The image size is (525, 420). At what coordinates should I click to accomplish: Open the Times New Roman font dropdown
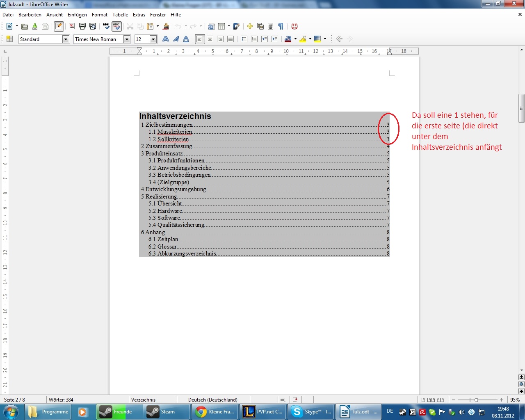pyautogui.click(x=127, y=39)
